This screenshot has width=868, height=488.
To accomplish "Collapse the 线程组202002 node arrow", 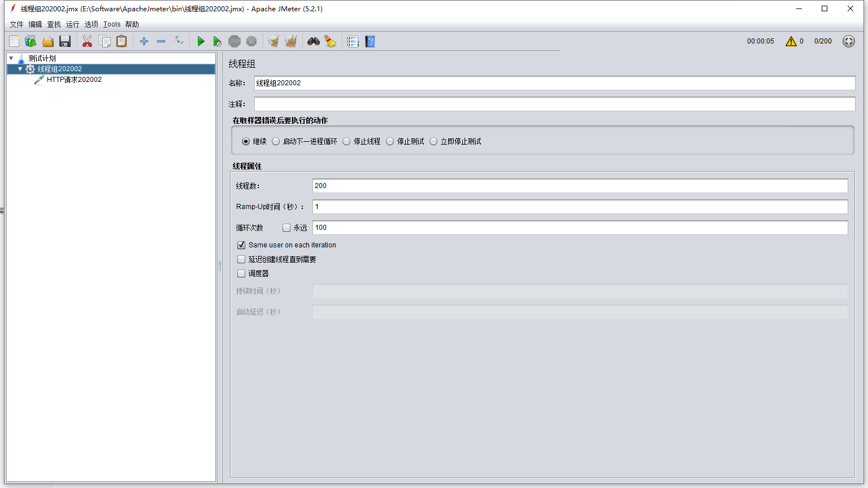I will point(20,69).
